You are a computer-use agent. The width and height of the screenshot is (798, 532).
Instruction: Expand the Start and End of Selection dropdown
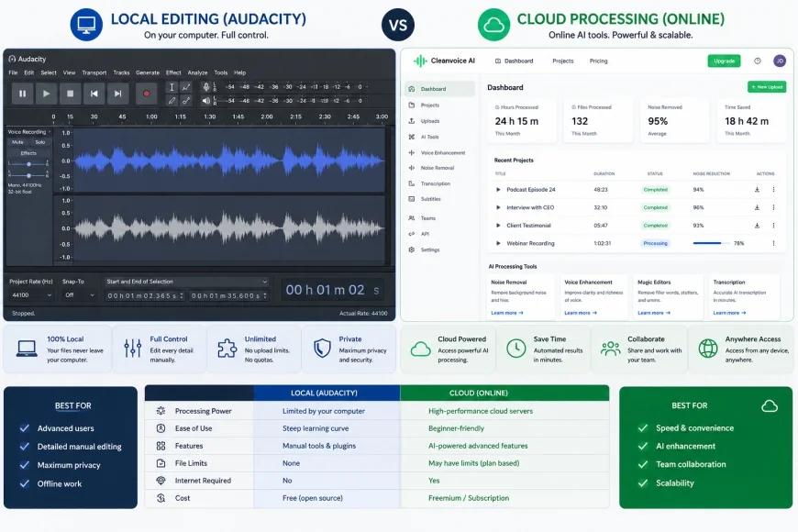click(x=186, y=282)
